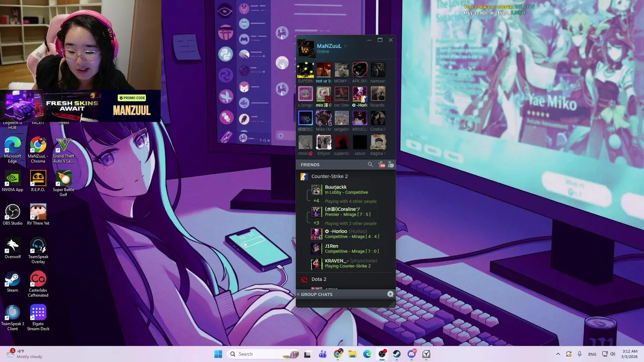The width and height of the screenshot is (644, 362).
Task: Click the tray microphone icon
Action: (580, 354)
